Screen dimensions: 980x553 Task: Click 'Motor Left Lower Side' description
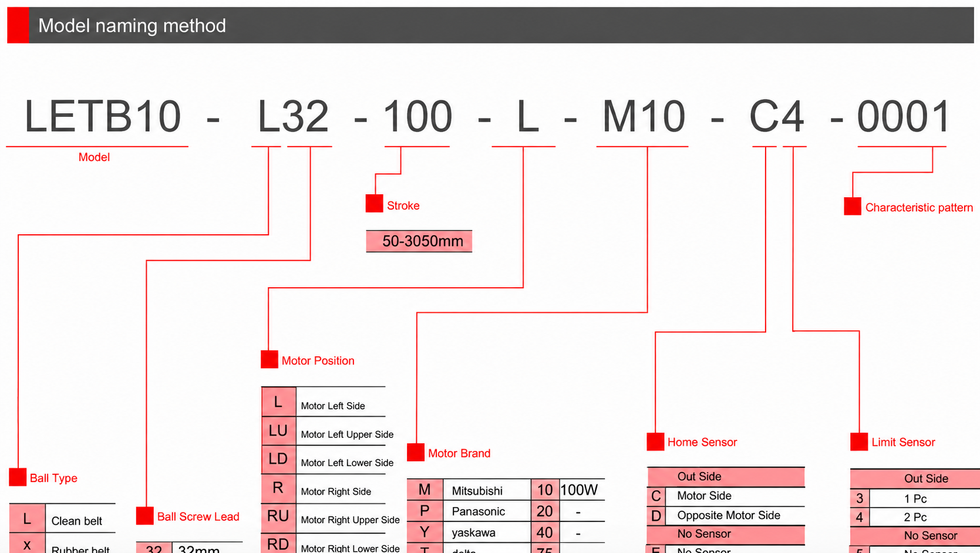click(347, 463)
